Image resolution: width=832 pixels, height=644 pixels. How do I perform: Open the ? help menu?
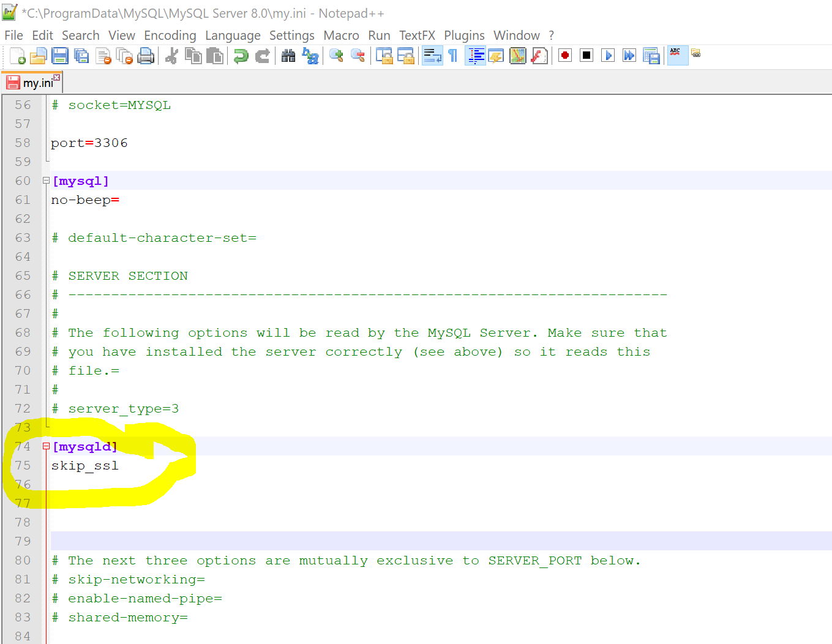pos(551,36)
